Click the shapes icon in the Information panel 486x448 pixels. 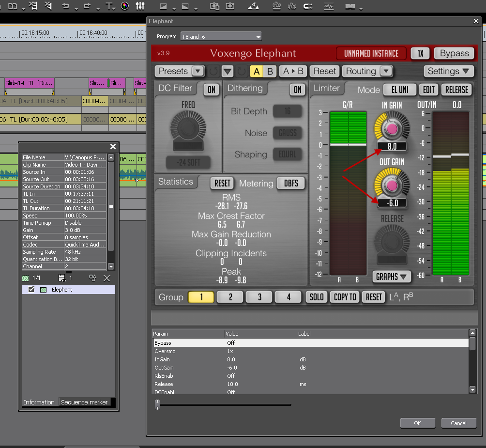pos(92,278)
